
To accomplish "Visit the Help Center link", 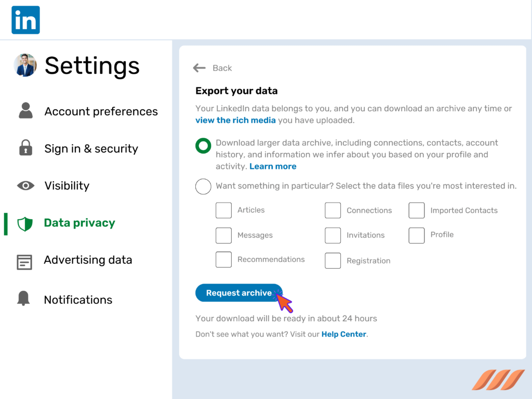I will tap(344, 334).
